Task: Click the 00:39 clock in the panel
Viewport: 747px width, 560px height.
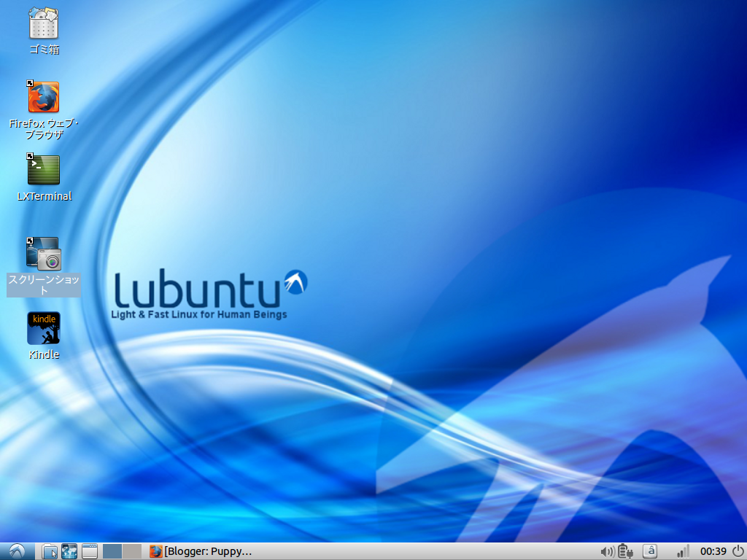Action: point(713,551)
